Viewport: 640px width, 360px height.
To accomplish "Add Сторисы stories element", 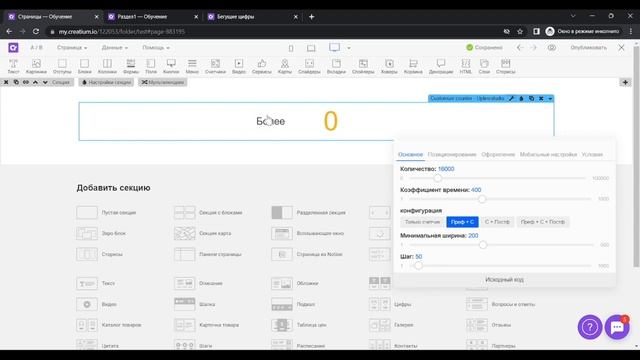I will pos(505,67).
